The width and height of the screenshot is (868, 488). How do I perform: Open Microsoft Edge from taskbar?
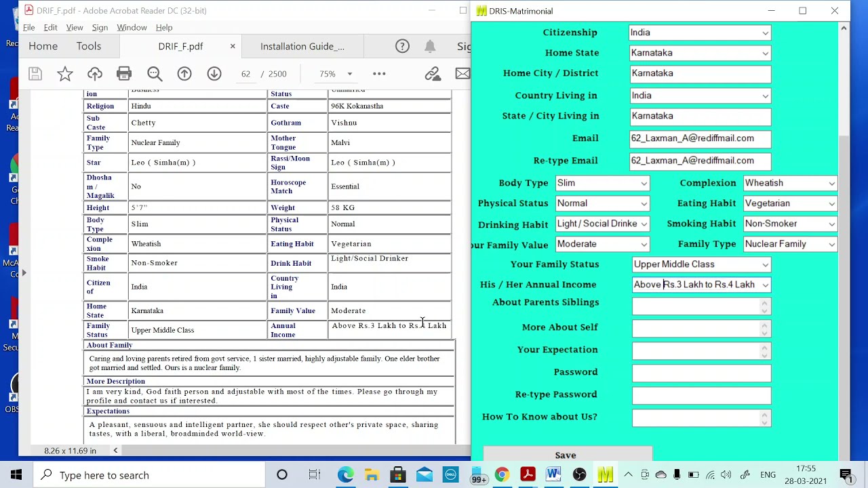[346, 474]
